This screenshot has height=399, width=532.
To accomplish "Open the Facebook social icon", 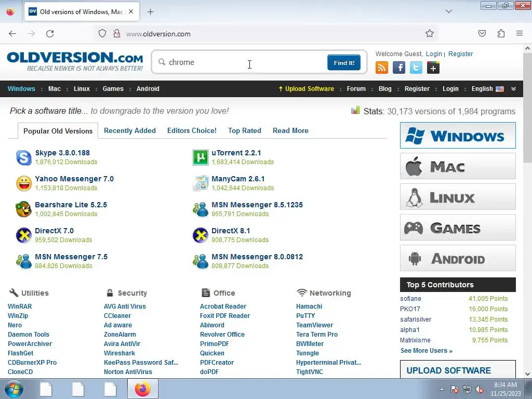I will [x=399, y=68].
